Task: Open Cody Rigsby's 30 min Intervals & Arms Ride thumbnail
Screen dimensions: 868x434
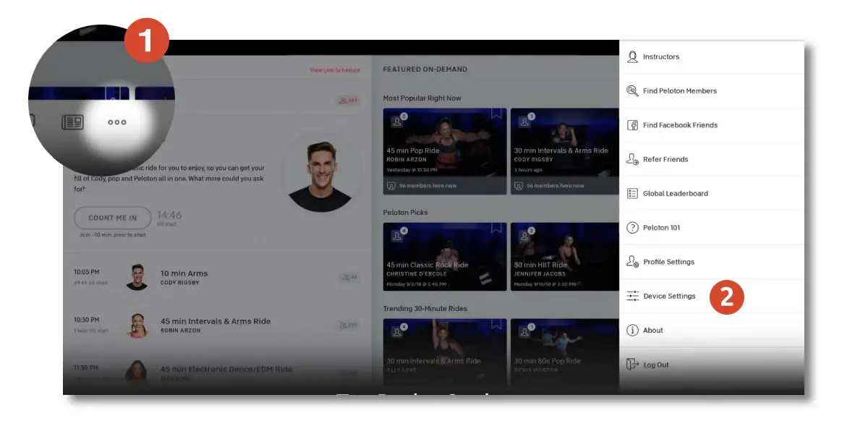Action: coord(564,151)
